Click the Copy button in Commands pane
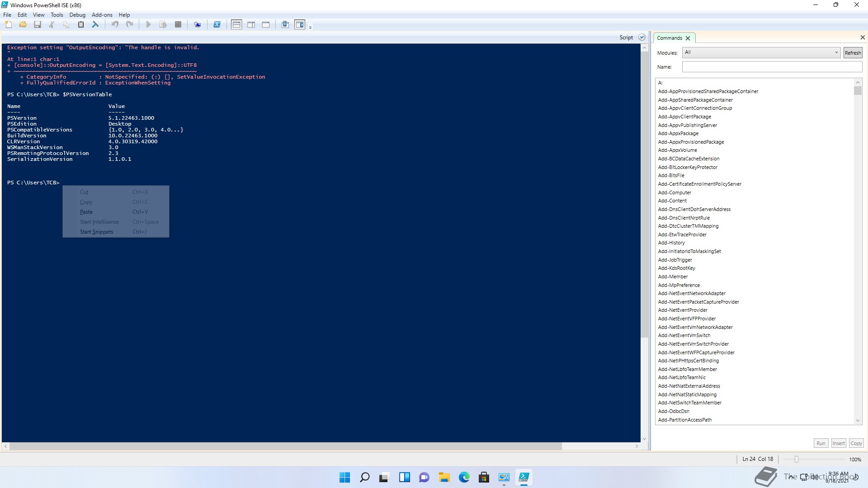Viewport: 868px width, 488px height. (x=856, y=443)
